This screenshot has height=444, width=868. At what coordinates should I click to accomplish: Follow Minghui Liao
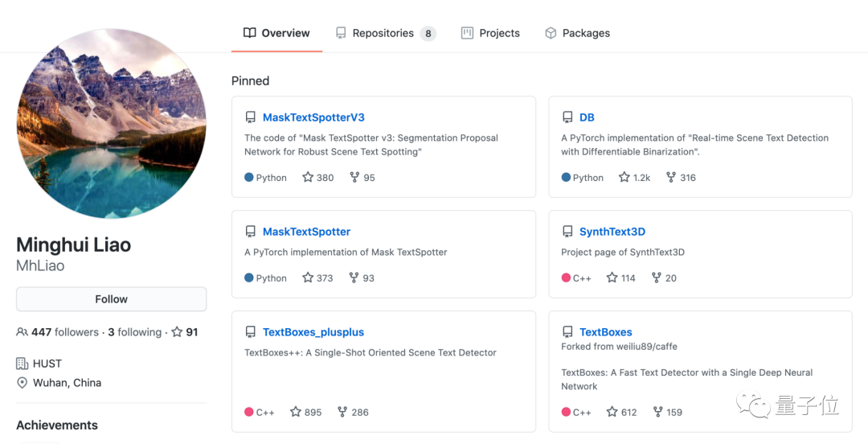(x=111, y=299)
